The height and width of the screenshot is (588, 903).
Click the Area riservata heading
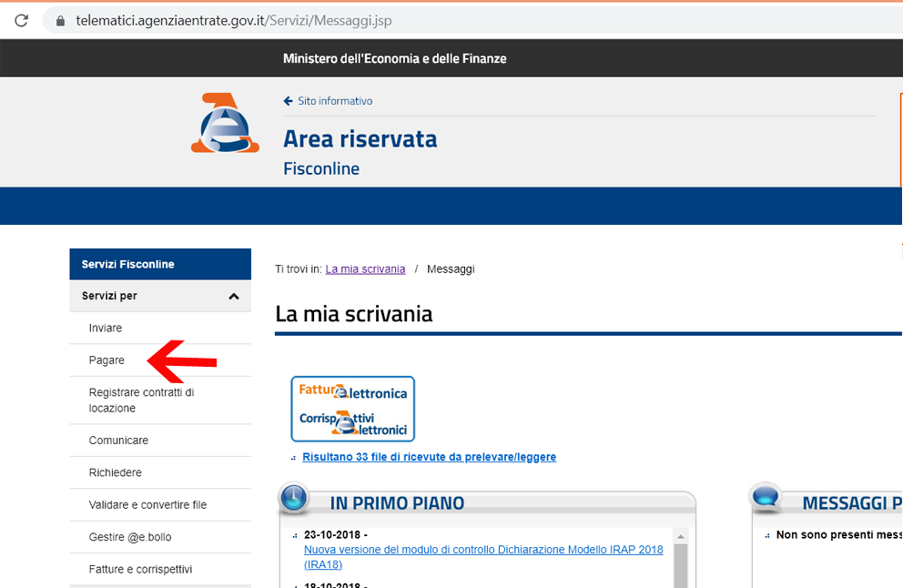pos(360,139)
